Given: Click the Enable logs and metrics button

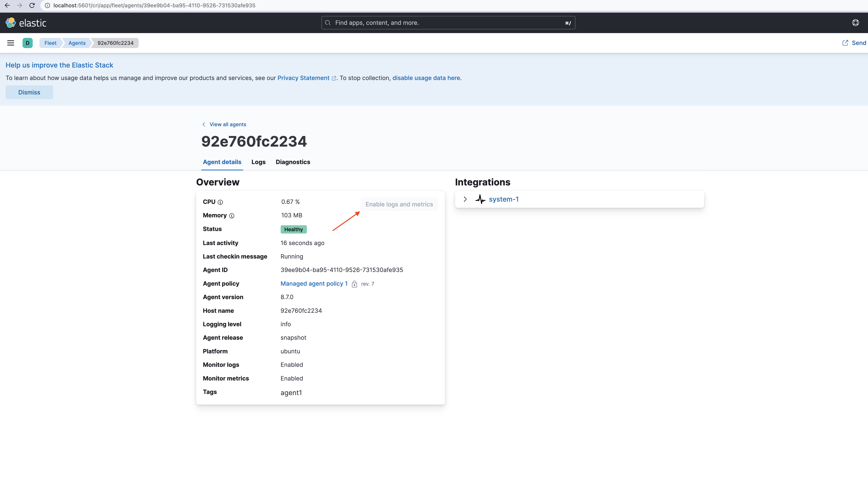Looking at the screenshot, I should click(x=399, y=204).
